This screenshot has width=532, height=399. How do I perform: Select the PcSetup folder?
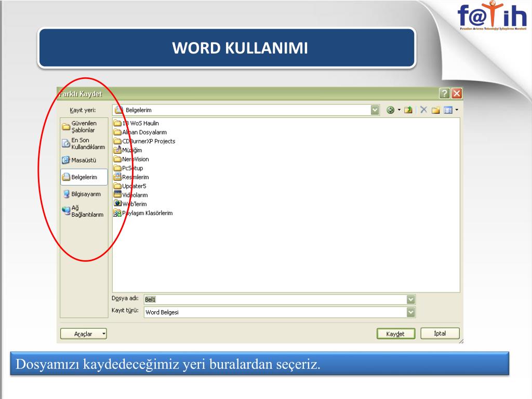click(128, 168)
